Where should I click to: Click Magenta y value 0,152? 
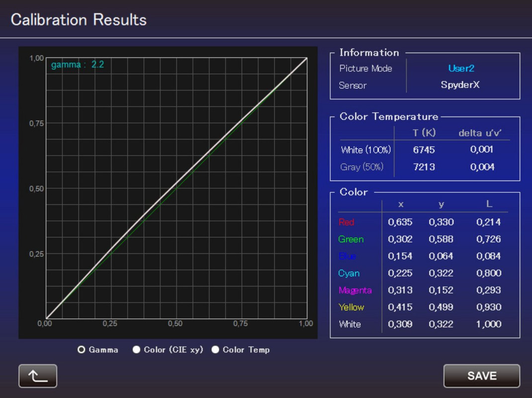pos(441,290)
